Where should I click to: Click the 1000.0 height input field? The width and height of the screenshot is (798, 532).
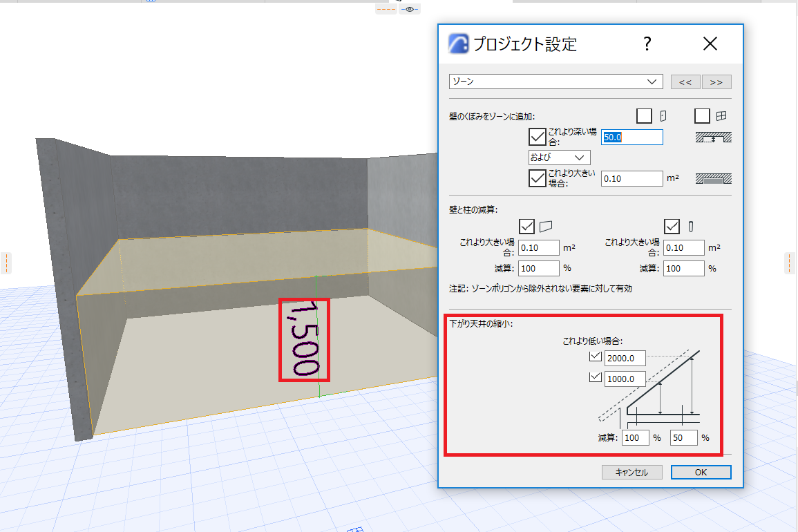click(x=625, y=379)
